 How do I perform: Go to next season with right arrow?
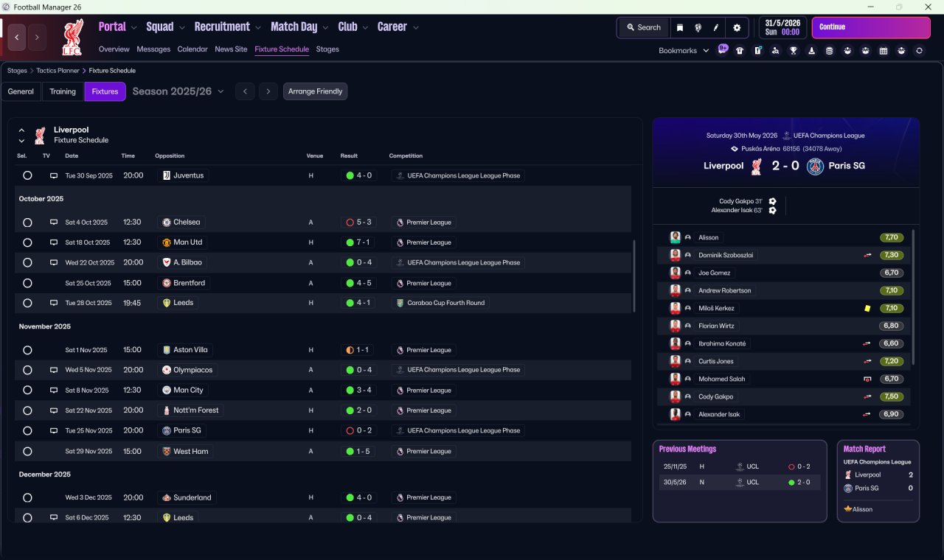click(268, 91)
